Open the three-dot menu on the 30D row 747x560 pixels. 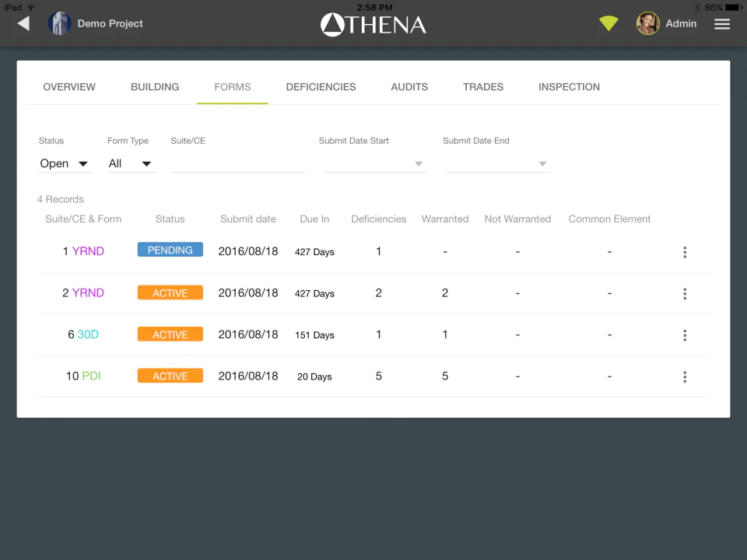[x=685, y=334]
